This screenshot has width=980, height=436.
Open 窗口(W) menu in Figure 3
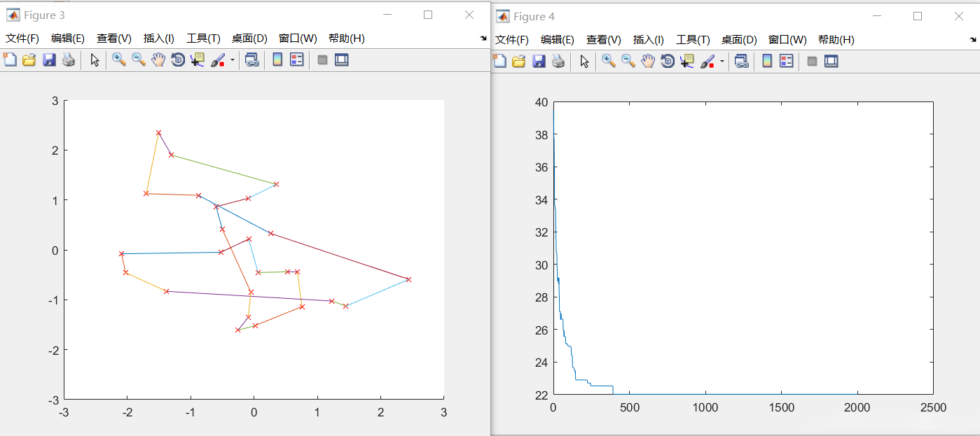tap(298, 38)
